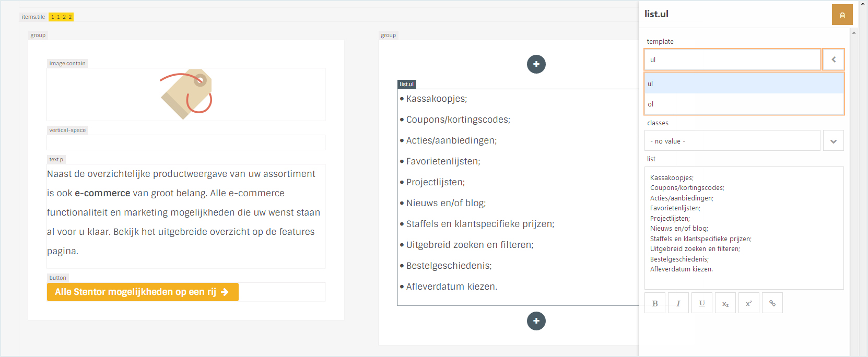Click the superscript formatting icon
868x357 pixels.
pyautogui.click(x=749, y=303)
